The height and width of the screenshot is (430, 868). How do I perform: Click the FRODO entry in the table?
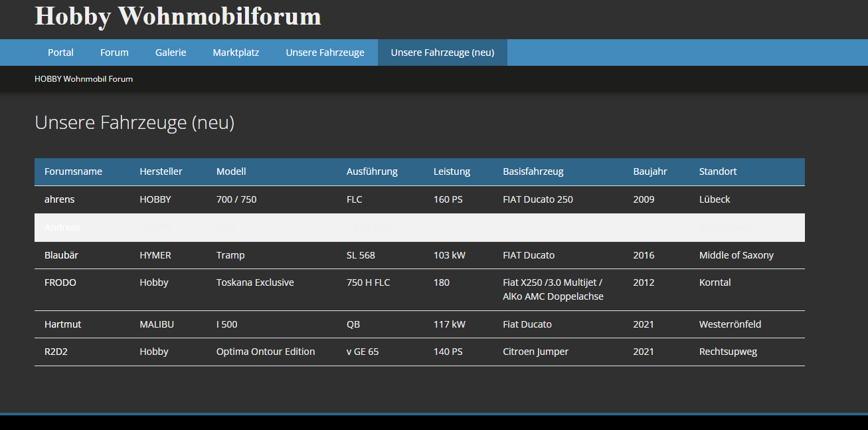(60, 282)
